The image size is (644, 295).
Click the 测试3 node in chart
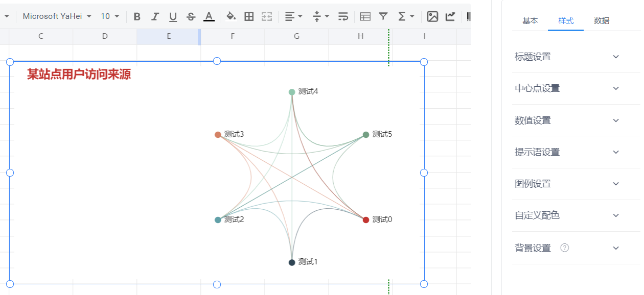218,135
